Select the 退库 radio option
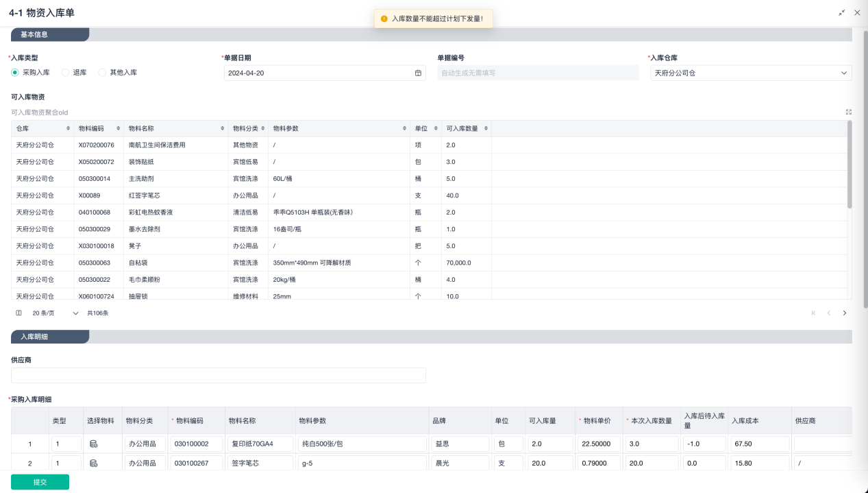The width and height of the screenshot is (868, 493). coord(66,72)
